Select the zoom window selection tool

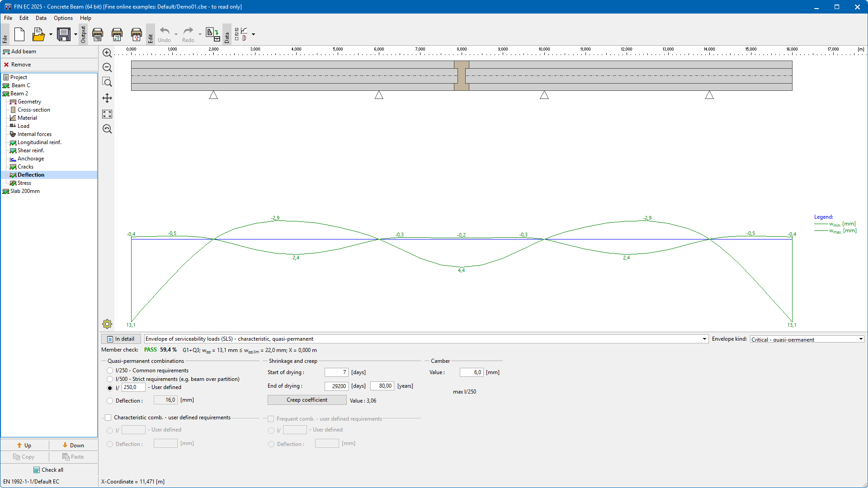(107, 82)
